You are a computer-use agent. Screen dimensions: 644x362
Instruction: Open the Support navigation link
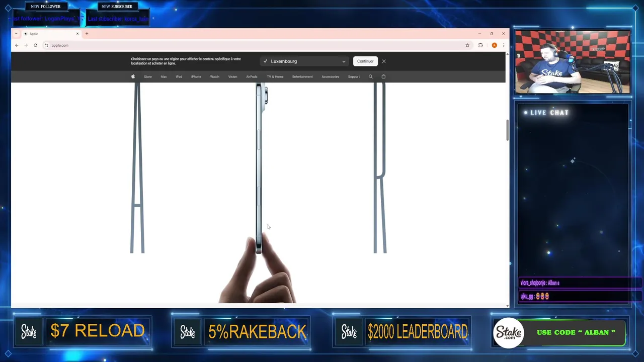354,77
